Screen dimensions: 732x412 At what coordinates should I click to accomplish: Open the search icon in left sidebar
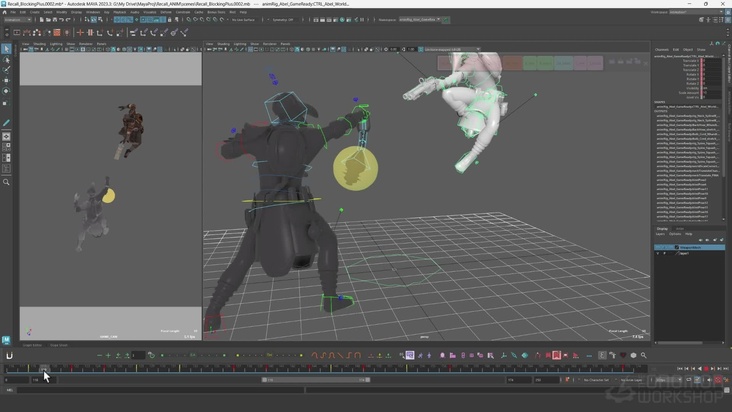[6, 182]
